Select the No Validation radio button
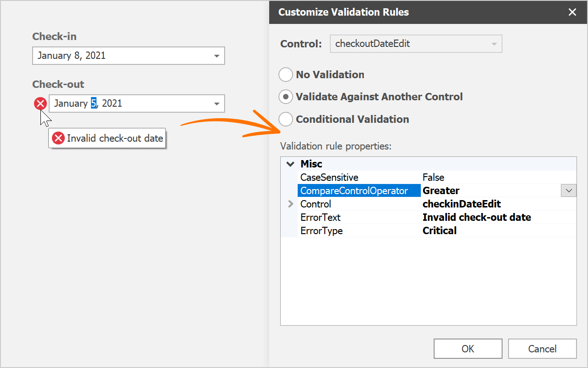This screenshot has width=588, height=368. (286, 75)
